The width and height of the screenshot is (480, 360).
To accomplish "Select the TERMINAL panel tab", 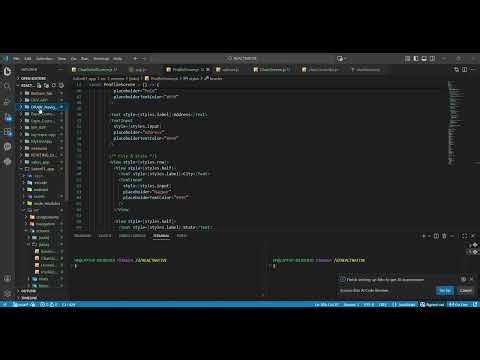I will pos(161,236).
